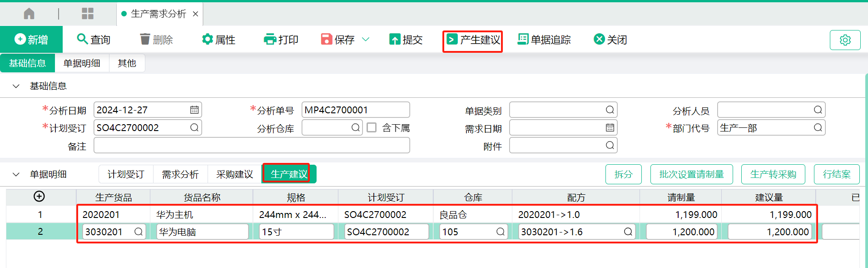Open the 分析日期 calendar picker

click(x=194, y=110)
